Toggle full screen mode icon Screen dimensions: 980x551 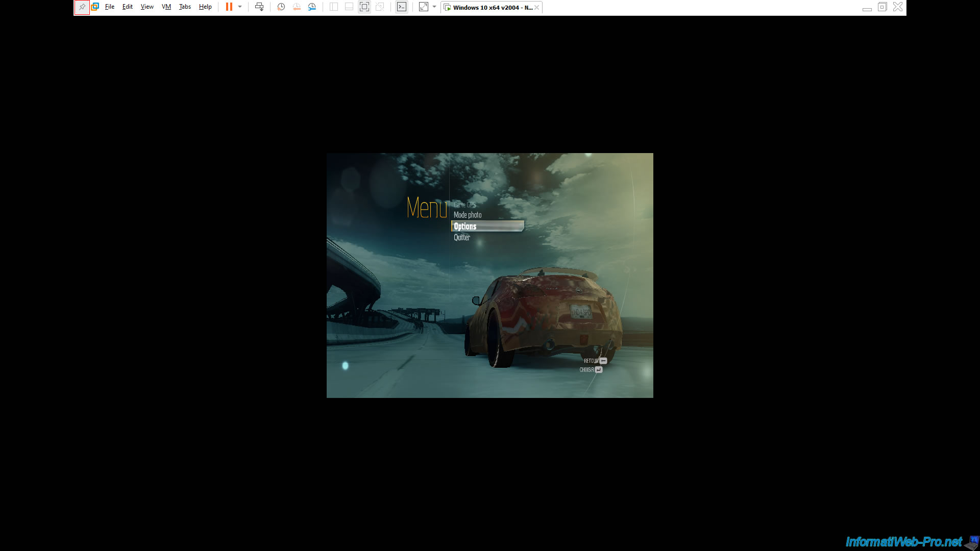(x=364, y=7)
